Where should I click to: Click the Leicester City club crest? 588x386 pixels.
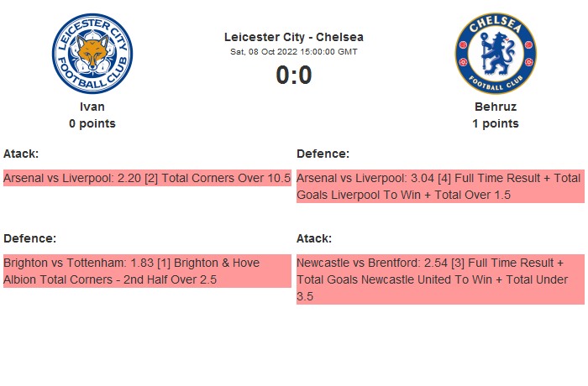click(x=92, y=53)
